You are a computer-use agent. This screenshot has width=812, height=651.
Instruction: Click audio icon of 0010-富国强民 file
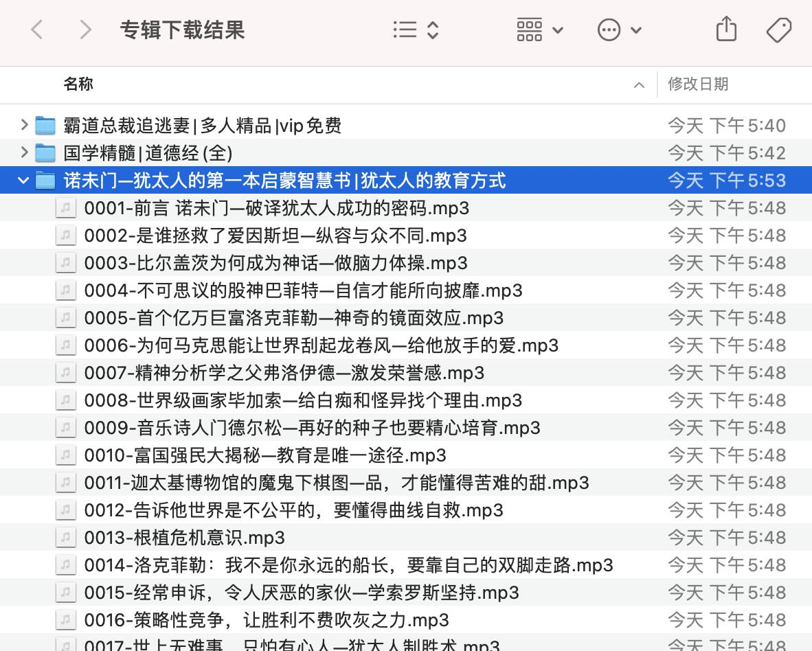(x=66, y=455)
